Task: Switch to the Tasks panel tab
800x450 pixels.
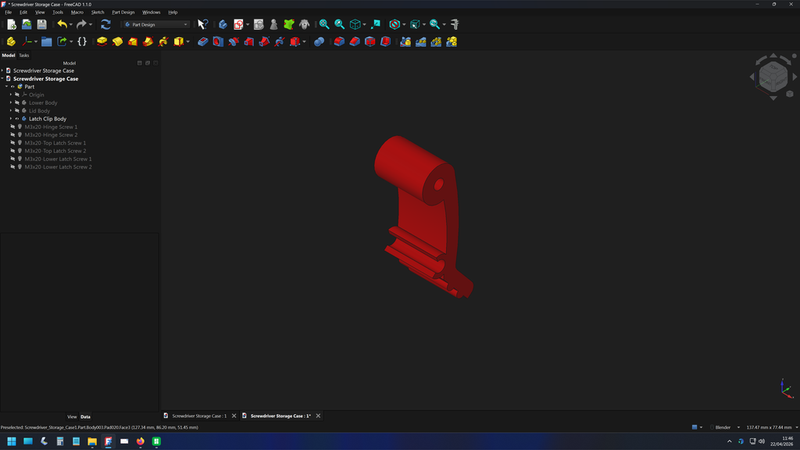Action: coord(24,55)
